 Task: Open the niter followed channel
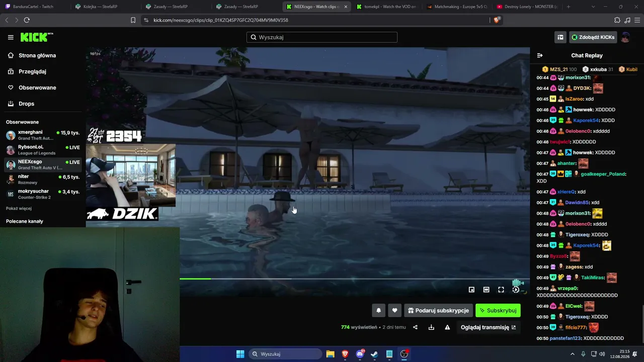[43, 179]
